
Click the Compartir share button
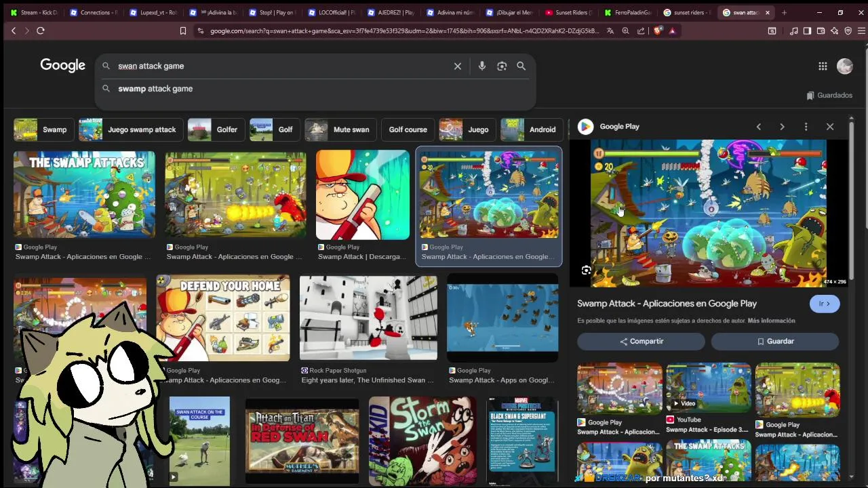pos(641,341)
